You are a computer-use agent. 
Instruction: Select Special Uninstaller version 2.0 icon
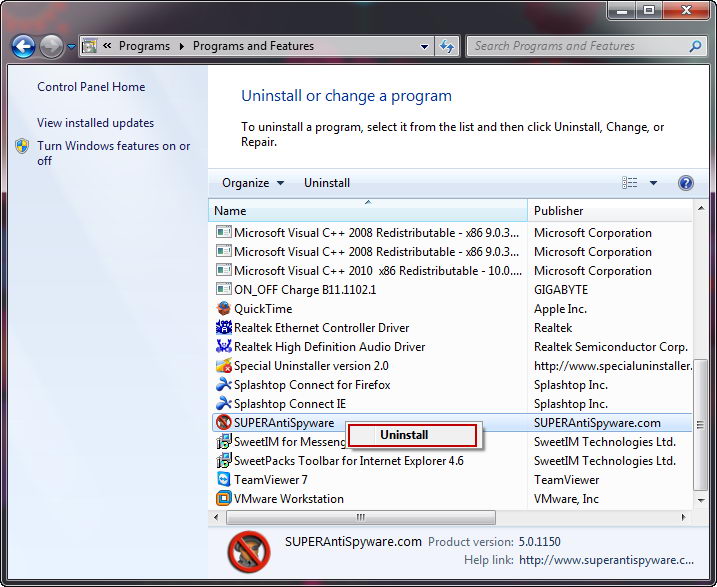223,366
